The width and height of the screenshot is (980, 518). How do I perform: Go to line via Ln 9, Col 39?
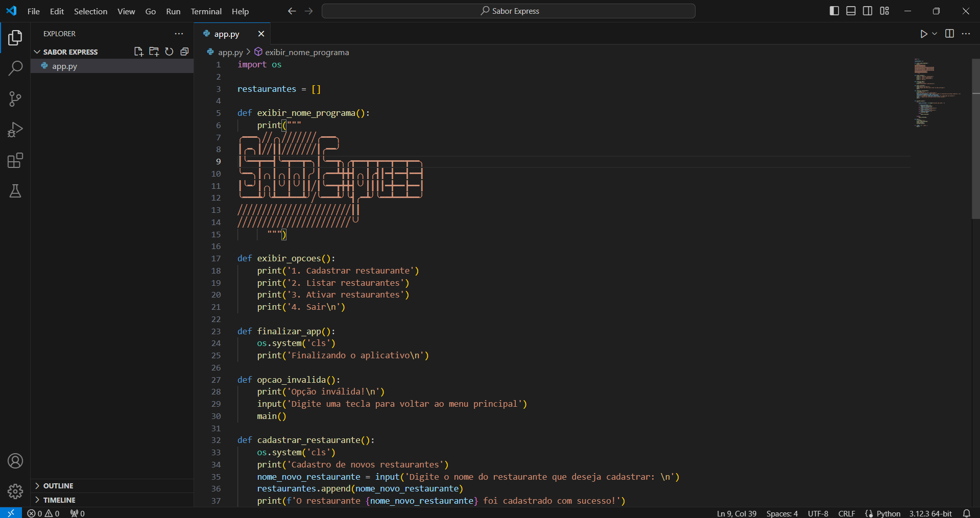(736, 513)
